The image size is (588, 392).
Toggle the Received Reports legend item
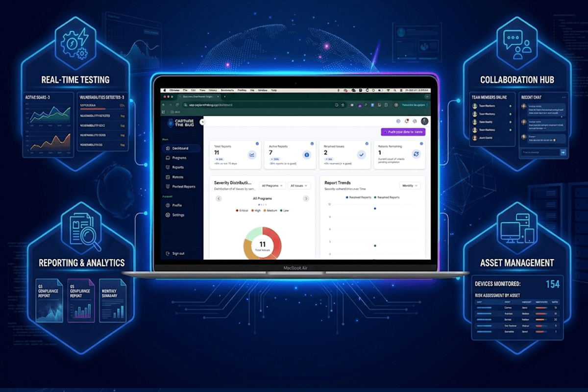point(358,197)
